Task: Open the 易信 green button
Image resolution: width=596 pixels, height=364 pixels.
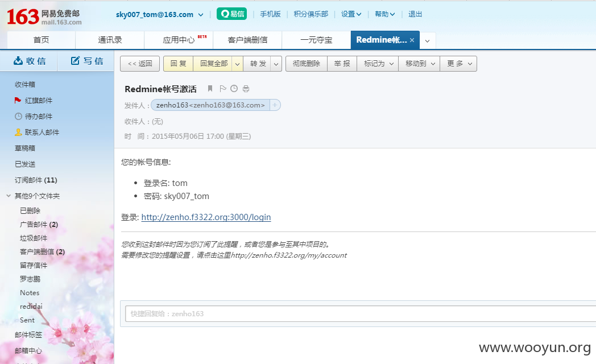Action: [232, 14]
